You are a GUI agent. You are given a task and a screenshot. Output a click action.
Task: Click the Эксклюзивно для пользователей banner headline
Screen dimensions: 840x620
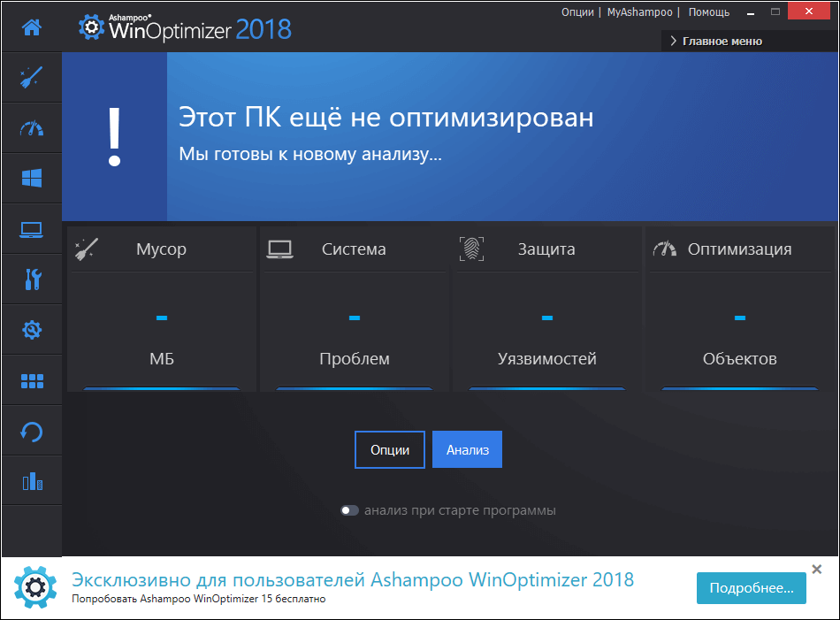point(353,580)
